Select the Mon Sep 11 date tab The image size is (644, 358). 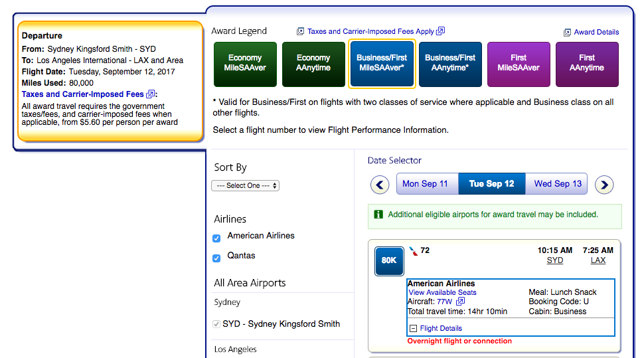click(426, 184)
